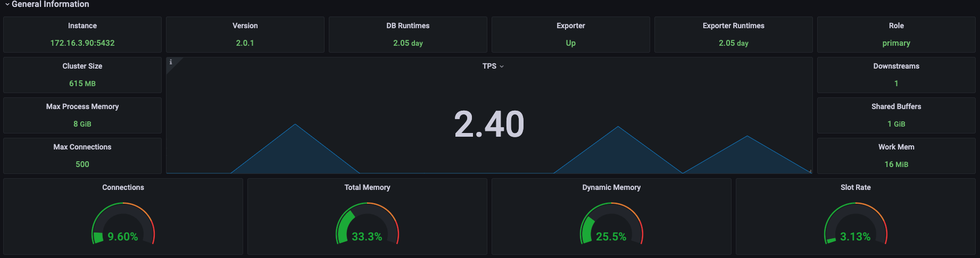Select the Role panel header
Viewport: 980px width, 258px height.
[x=896, y=26]
